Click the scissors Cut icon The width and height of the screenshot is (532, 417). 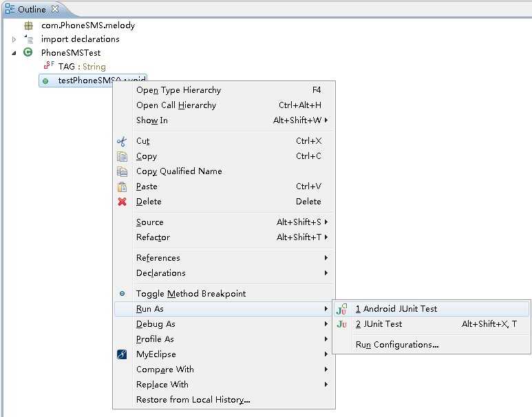(122, 141)
